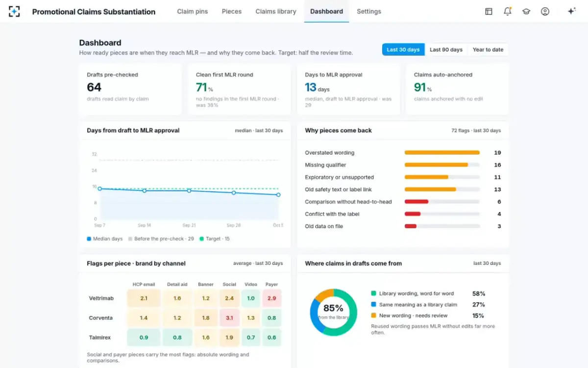This screenshot has width=588, height=368.
Task: Click Corventa Banner cell 1.8
Action: tap(206, 318)
